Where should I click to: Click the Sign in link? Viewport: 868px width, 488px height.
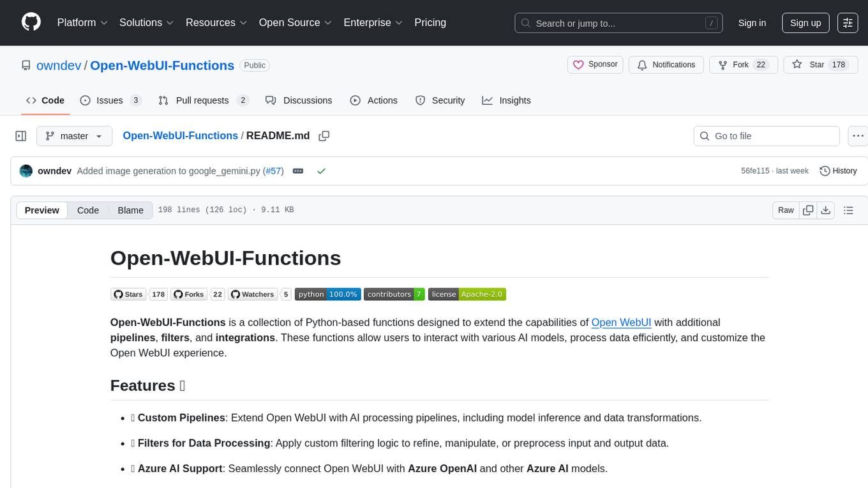click(752, 23)
